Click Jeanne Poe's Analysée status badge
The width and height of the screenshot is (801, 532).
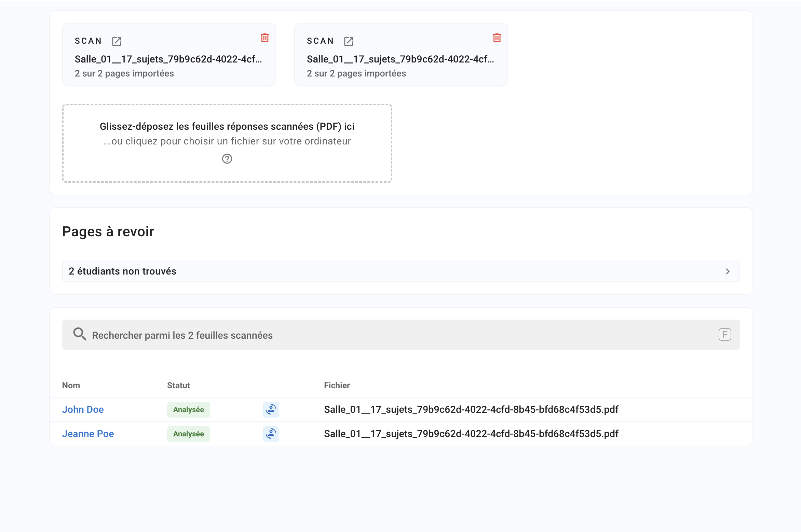tap(188, 434)
